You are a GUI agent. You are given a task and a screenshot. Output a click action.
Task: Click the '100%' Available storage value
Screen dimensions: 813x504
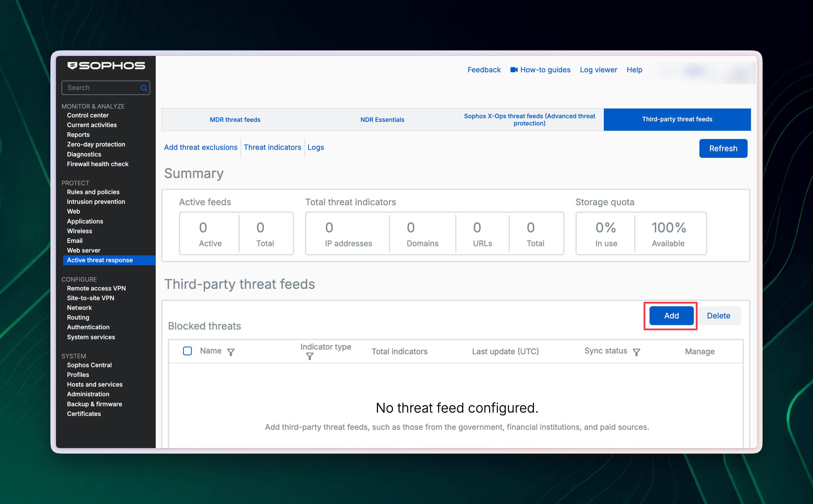coord(669,228)
